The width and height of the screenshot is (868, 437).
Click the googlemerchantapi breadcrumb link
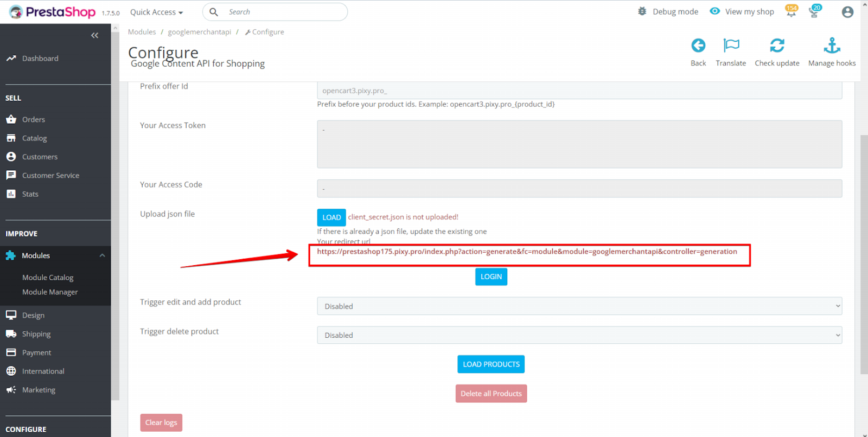(x=199, y=32)
